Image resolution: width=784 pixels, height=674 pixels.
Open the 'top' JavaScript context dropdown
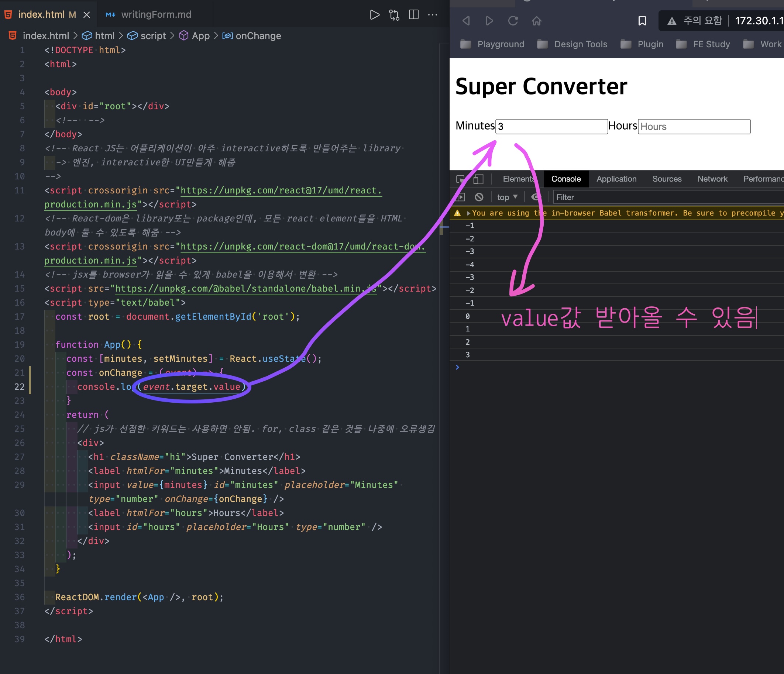(507, 197)
